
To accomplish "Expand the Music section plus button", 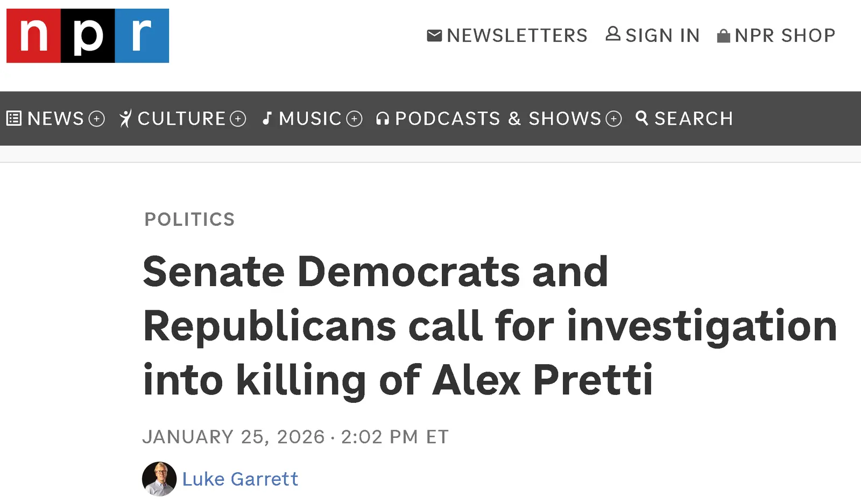I will (354, 118).
